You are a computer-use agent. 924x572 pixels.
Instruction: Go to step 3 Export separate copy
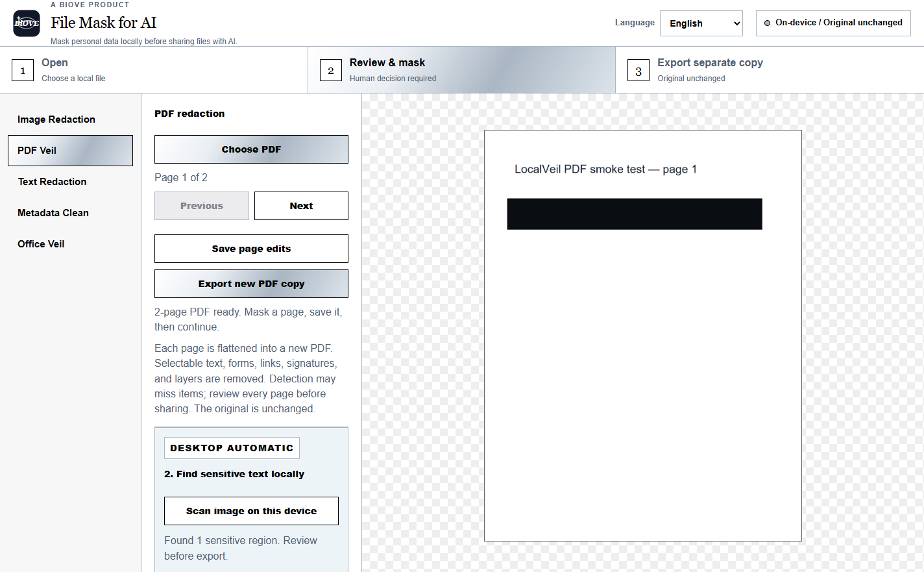pyautogui.click(x=770, y=70)
